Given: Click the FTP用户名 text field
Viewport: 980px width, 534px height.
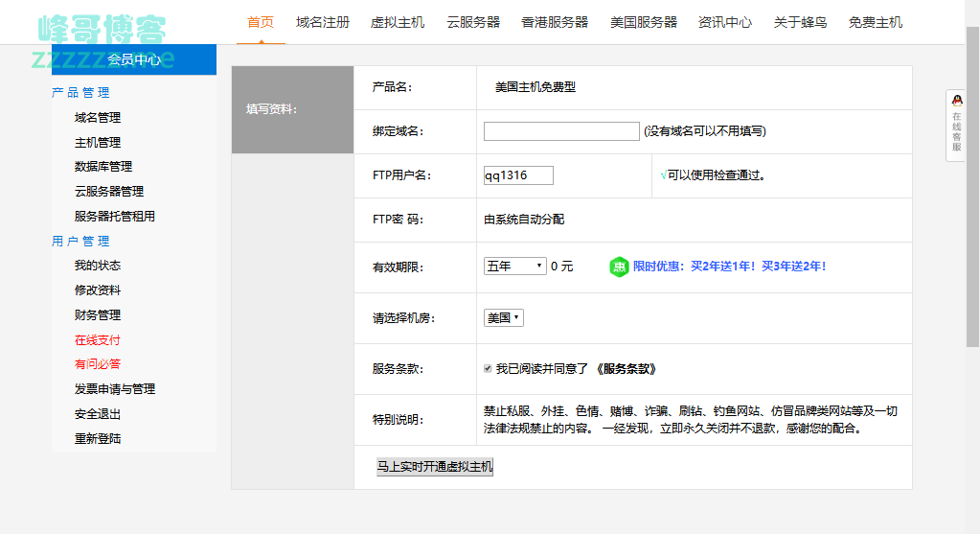Looking at the screenshot, I should pos(518,175).
